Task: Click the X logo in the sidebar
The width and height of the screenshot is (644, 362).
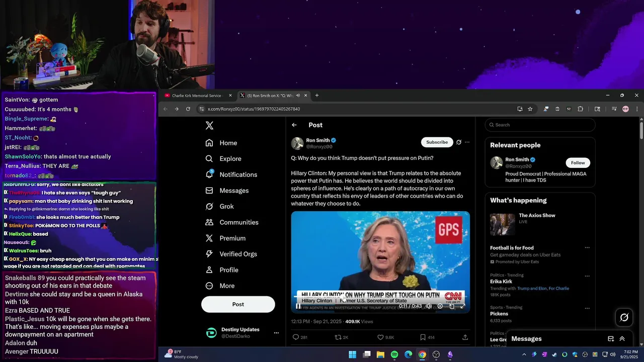Action: point(209,126)
